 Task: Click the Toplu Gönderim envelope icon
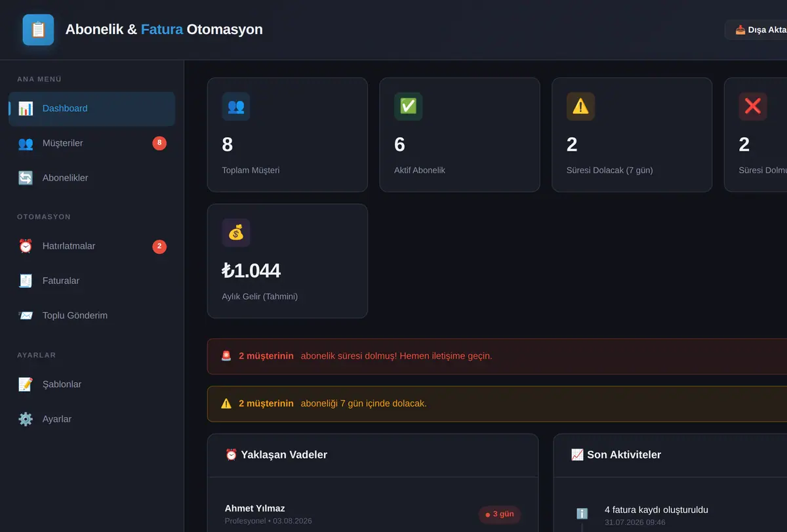[26, 316]
